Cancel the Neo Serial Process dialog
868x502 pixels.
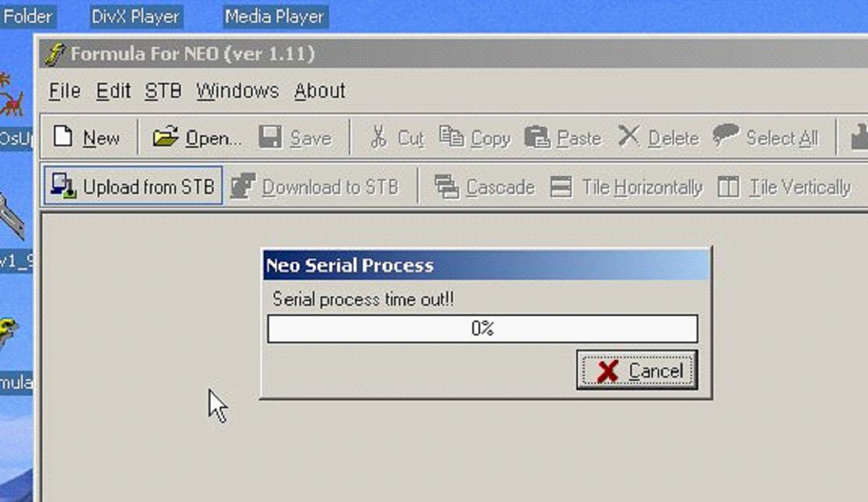click(x=637, y=370)
